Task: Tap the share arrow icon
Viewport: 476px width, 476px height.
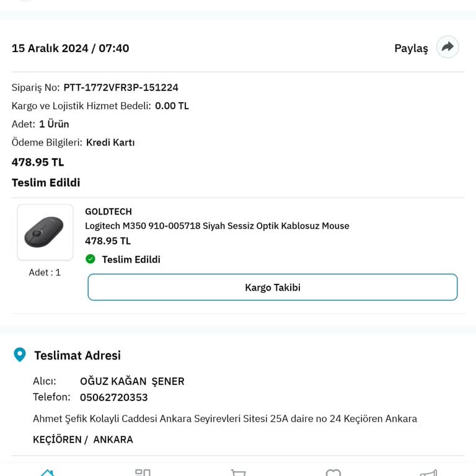Action: click(447, 47)
